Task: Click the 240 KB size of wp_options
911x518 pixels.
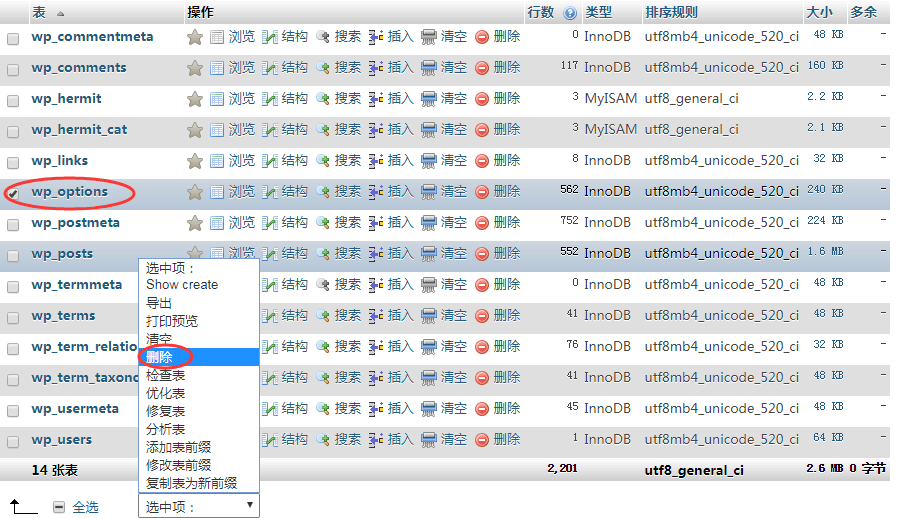Action: click(825, 189)
